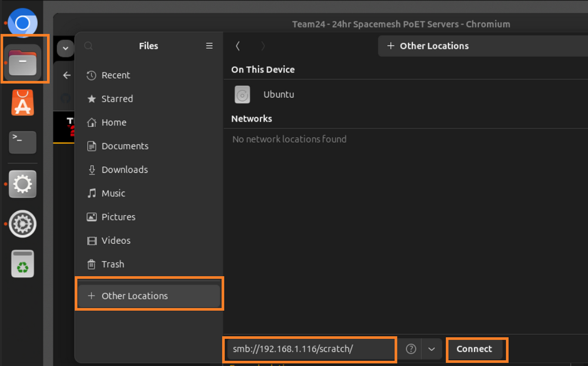588x366 pixels.
Task: Select Starred in the sidebar
Action: click(149, 99)
